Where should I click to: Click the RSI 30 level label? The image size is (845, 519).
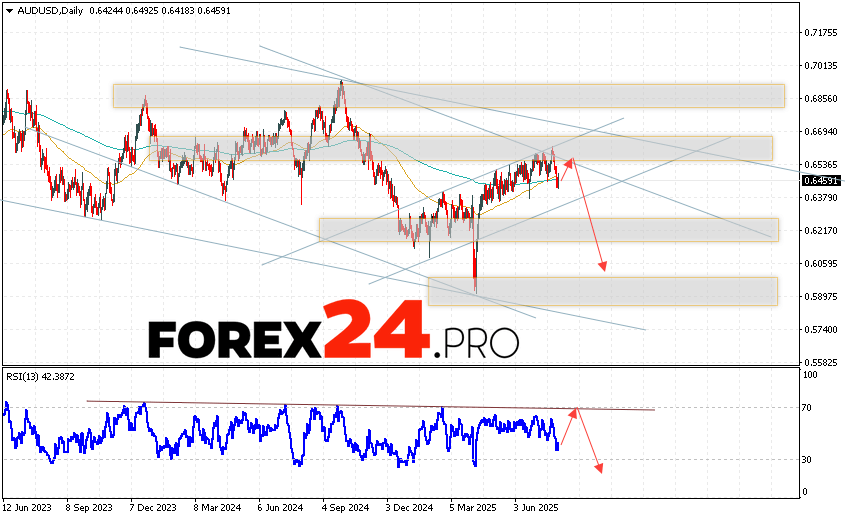pos(810,460)
